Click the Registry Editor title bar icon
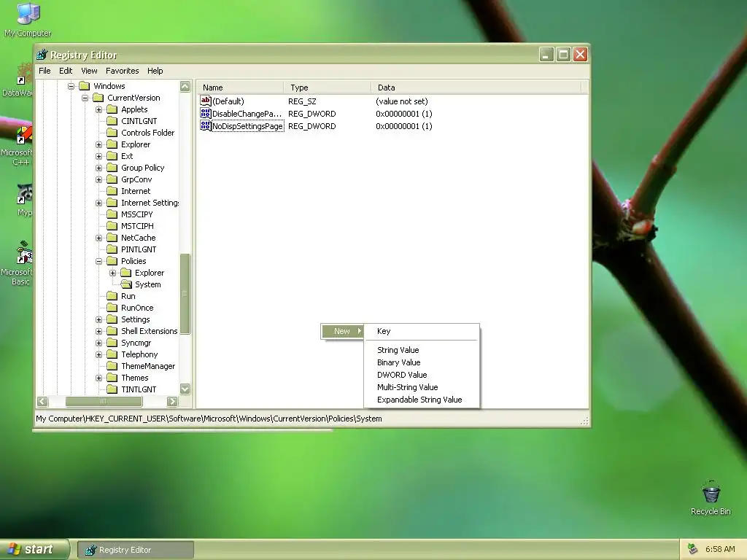 [x=42, y=55]
